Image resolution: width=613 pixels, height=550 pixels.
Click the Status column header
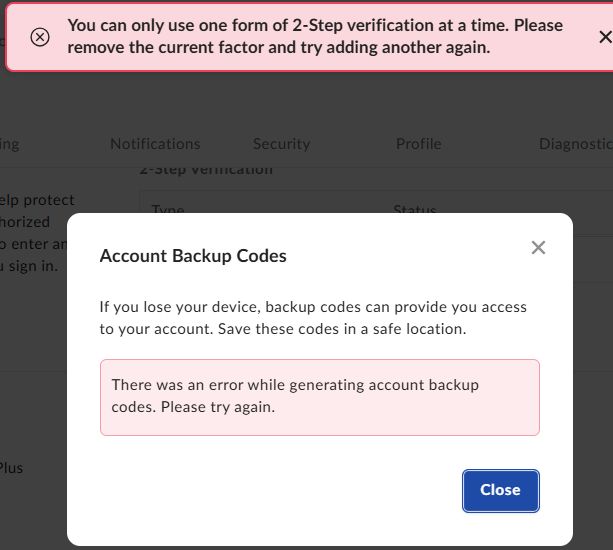pyautogui.click(x=415, y=211)
